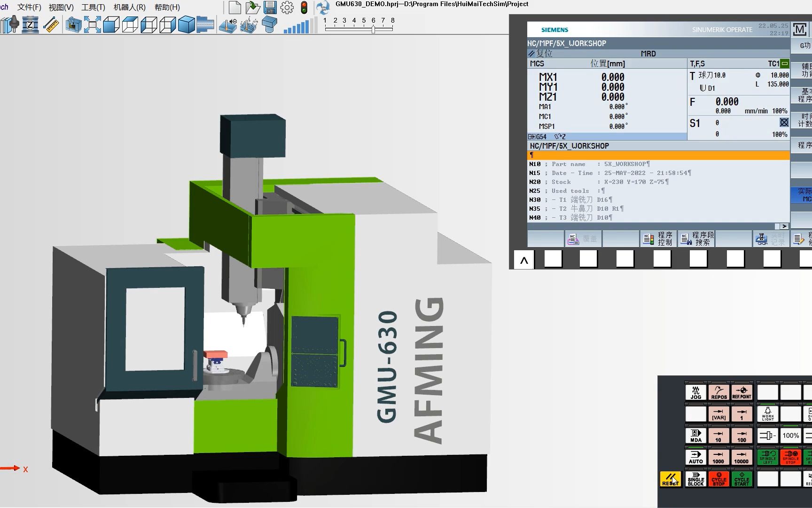Screen dimensions: 812x508
Task: Click the M machine key on the Siemens panel
Action: [x=800, y=30]
